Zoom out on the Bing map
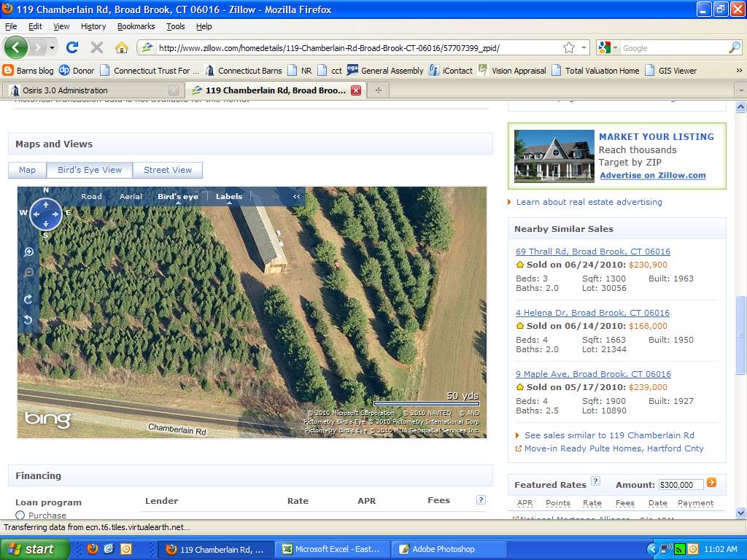Screen dimensions: 747x560 (28, 273)
